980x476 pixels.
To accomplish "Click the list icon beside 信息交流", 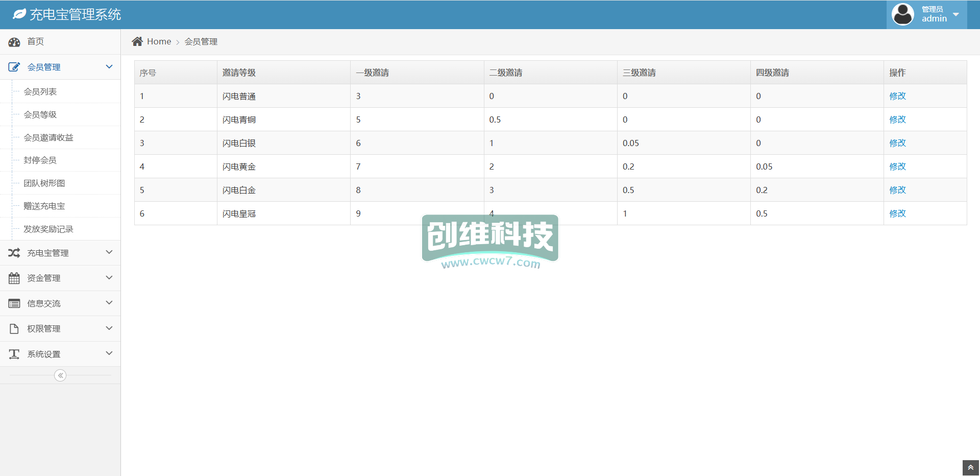I will [14, 303].
